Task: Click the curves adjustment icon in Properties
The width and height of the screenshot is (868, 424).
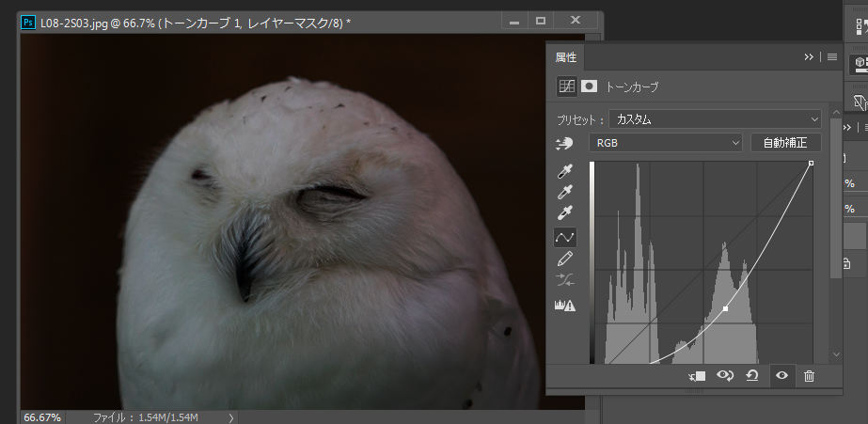Action: pyautogui.click(x=566, y=86)
